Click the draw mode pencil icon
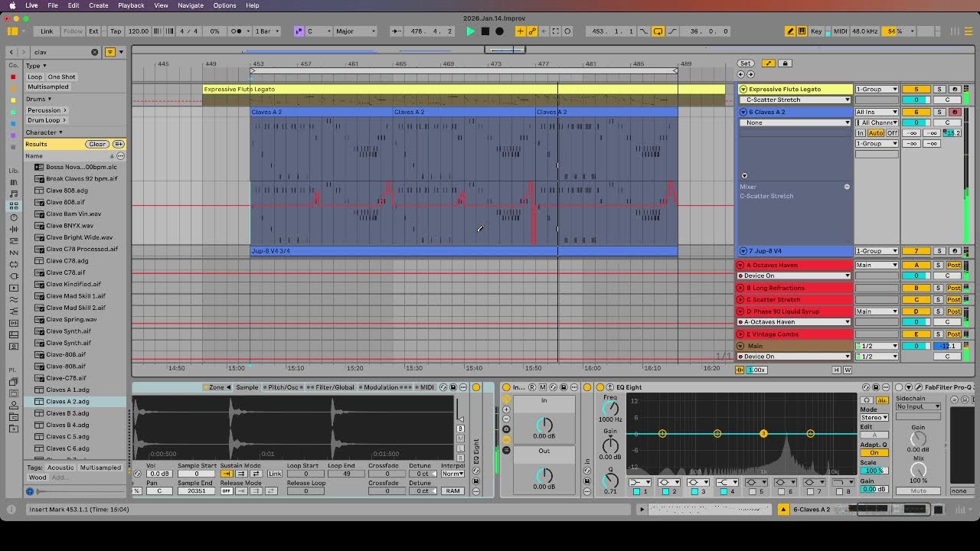 tap(789, 31)
